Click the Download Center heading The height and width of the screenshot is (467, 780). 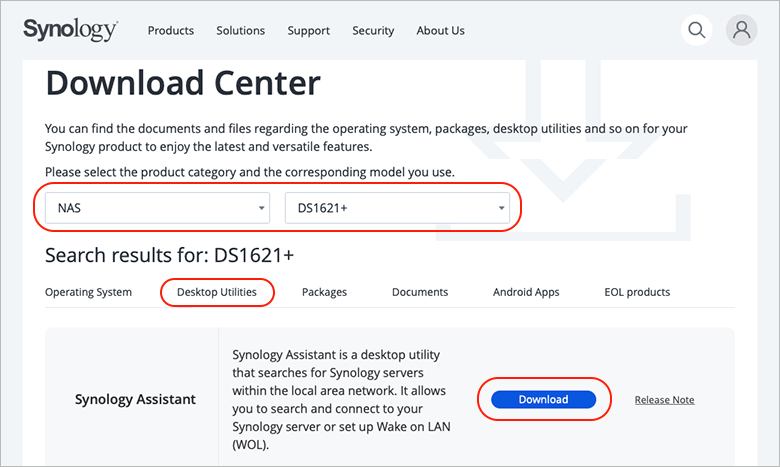click(x=183, y=83)
